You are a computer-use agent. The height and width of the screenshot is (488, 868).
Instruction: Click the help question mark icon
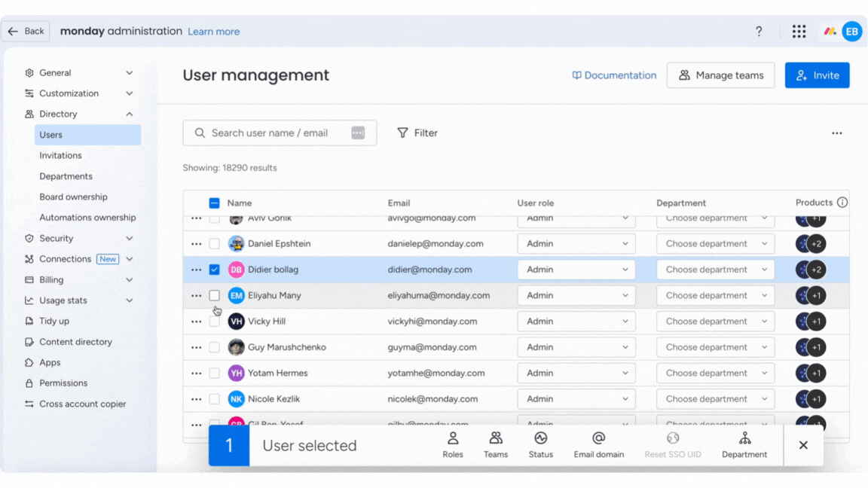(x=759, y=32)
